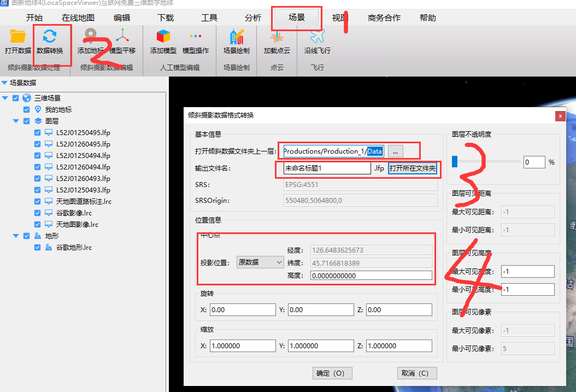
Task: Click the 数据转换 conversion icon
Action: pos(50,37)
